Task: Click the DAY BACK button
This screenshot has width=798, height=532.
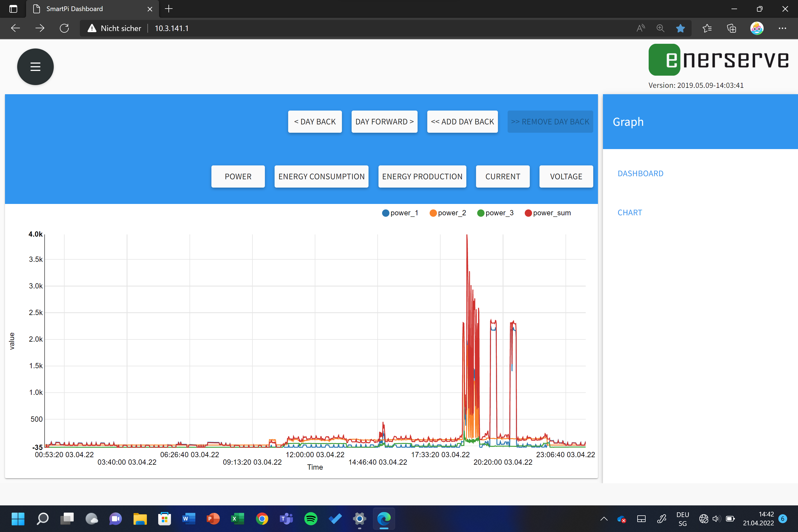Action: [314, 121]
